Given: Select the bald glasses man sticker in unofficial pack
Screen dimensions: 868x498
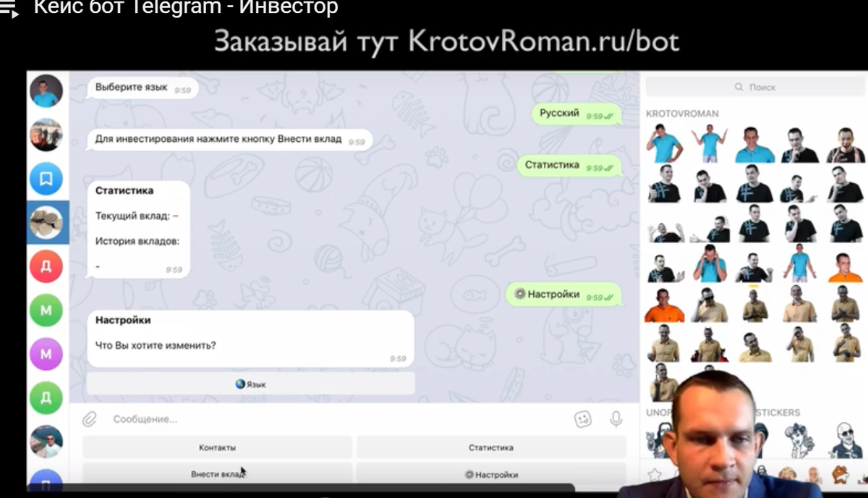Looking at the screenshot, I should 845,440.
